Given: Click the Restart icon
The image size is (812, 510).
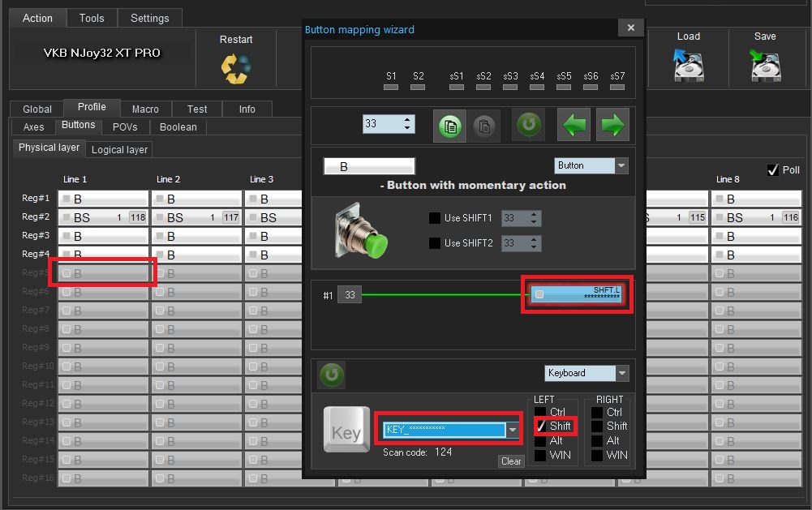Looking at the screenshot, I should (x=236, y=67).
